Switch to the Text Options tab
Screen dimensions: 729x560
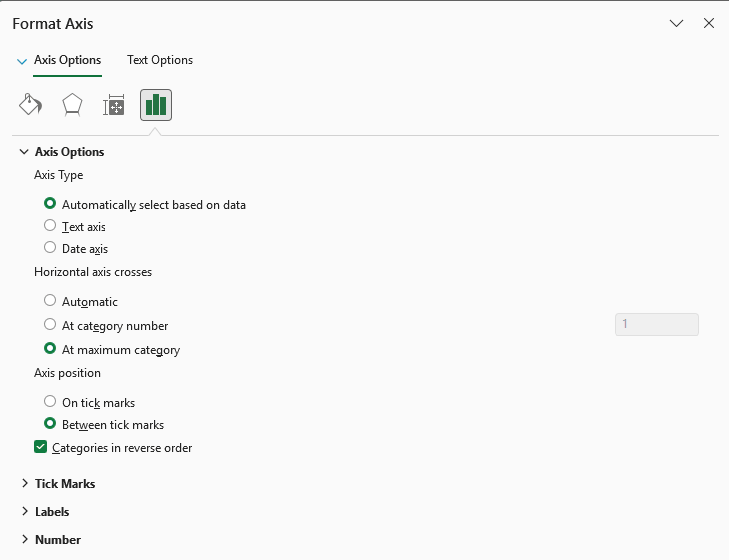point(160,60)
